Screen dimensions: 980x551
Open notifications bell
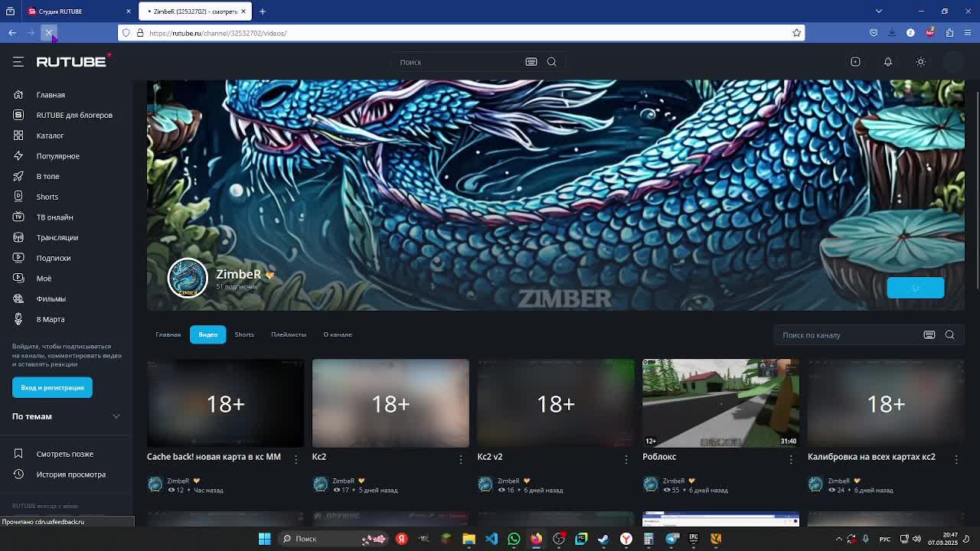(888, 62)
